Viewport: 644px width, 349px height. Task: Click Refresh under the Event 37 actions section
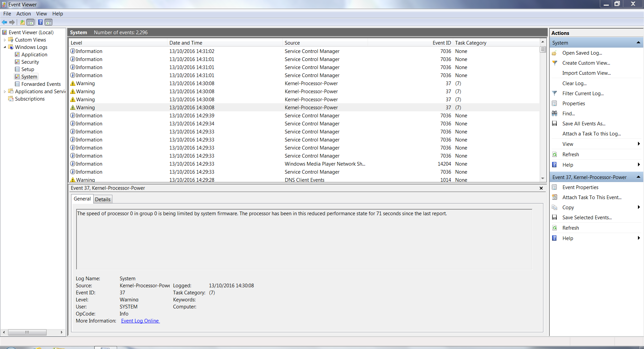pyautogui.click(x=571, y=228)
